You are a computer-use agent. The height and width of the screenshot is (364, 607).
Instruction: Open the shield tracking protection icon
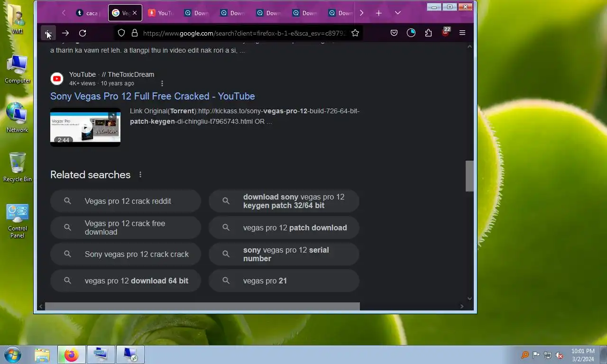[x=121, y=33]
